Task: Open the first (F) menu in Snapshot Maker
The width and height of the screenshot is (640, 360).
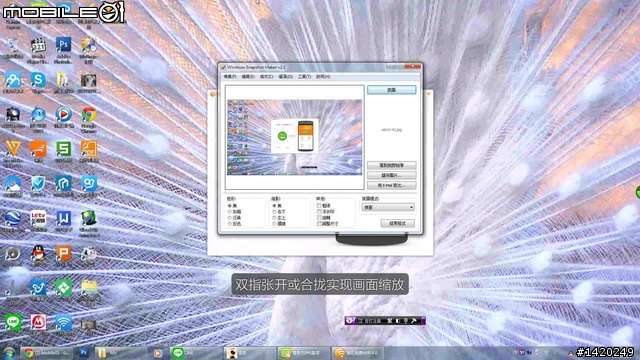Action: pyautogui.click(x=230, y=77)
